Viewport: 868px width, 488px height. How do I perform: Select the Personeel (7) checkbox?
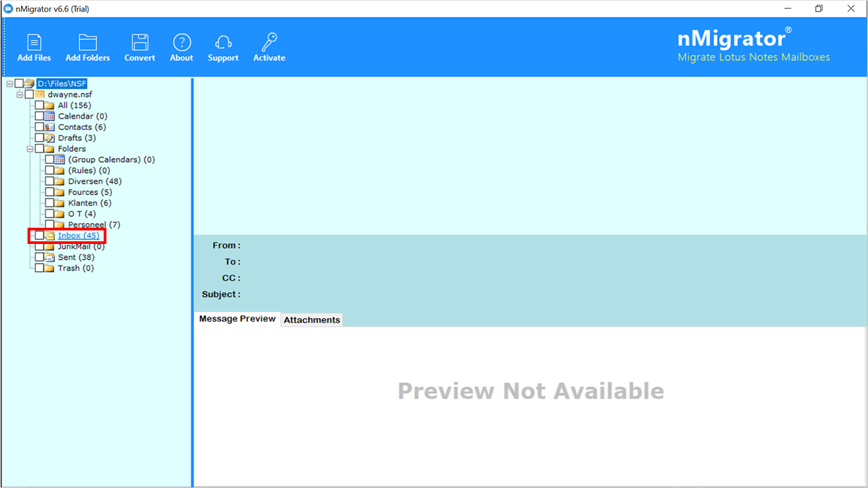click(50, 224)
